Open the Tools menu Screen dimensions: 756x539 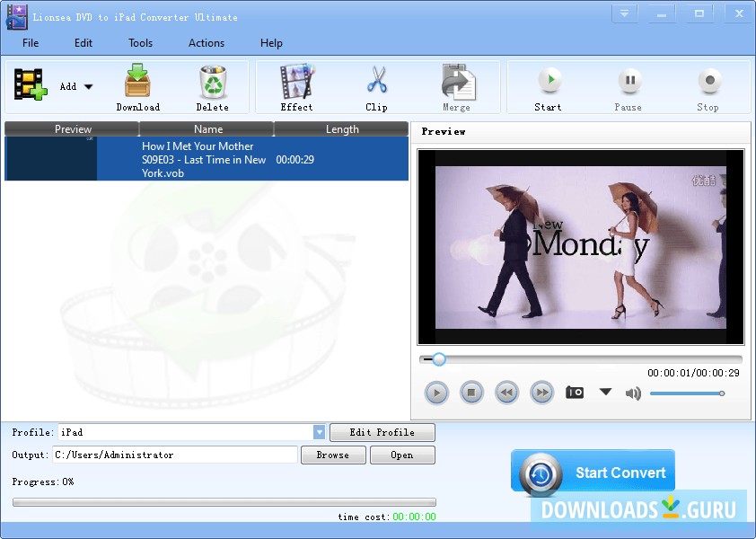click(x=140, y=42)
